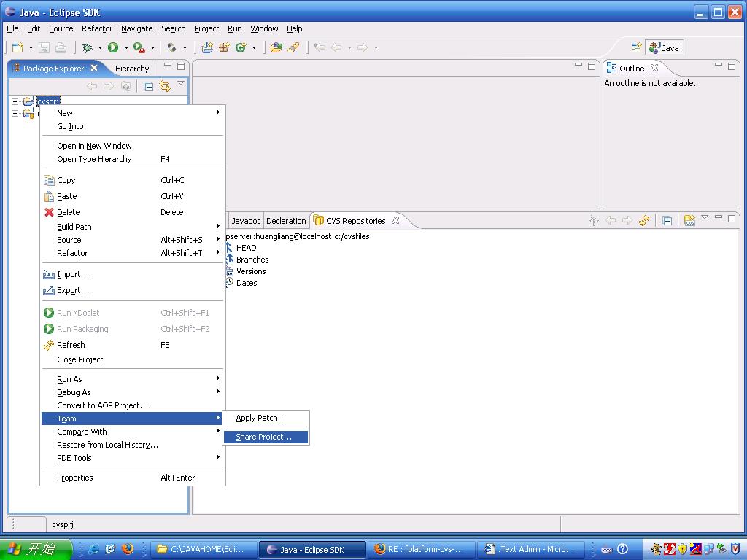Choose Export... from the context menu
Image resolution: width=747 pixels, height=560 pixels.
pyautogui.click(x=133, y=290)
